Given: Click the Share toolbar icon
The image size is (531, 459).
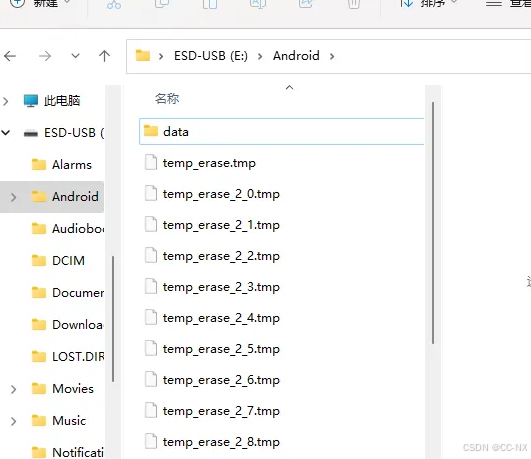Looking at the screenshot, I should [306, 3].
